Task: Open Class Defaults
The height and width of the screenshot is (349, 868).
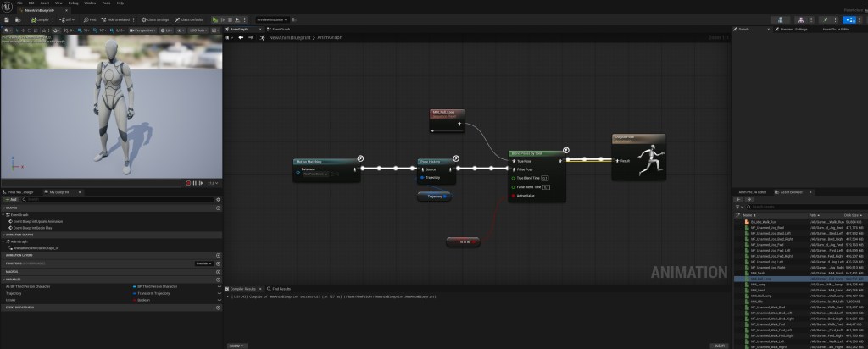Action: (x=191, y=19)
